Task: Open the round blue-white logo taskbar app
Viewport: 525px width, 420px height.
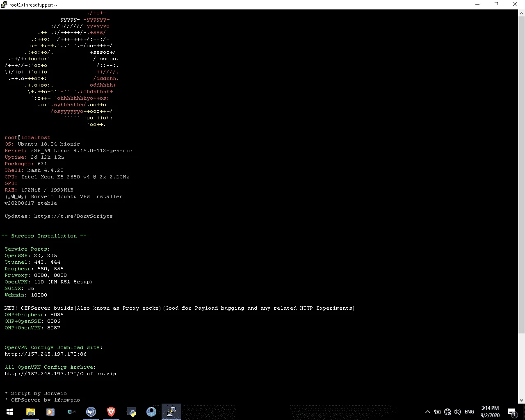Action: [91, 411]
